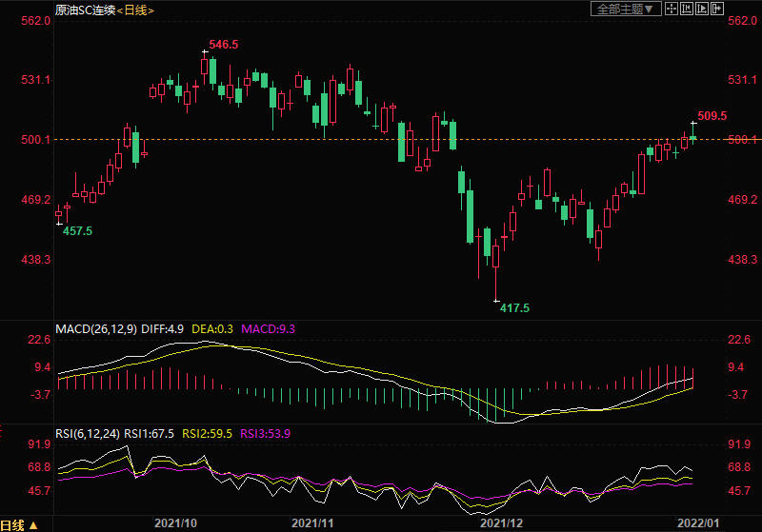Click the horizontal fit-to-width chart icon

coord(686,9)
